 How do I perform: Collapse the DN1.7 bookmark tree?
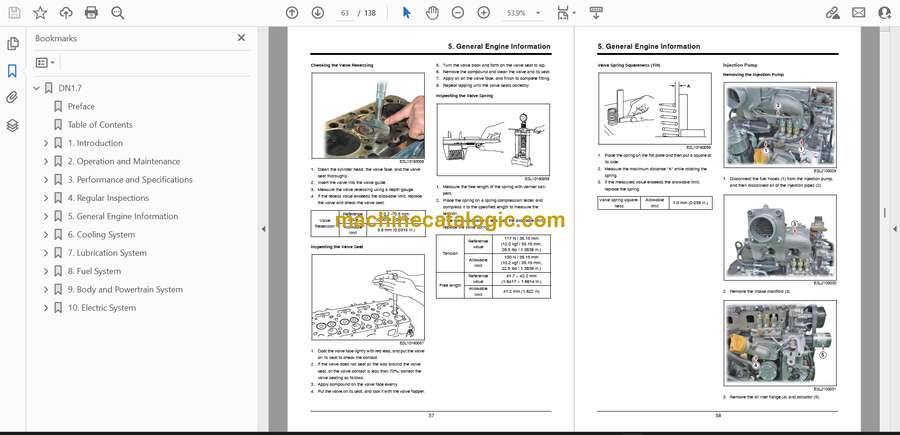coord(36,88)
